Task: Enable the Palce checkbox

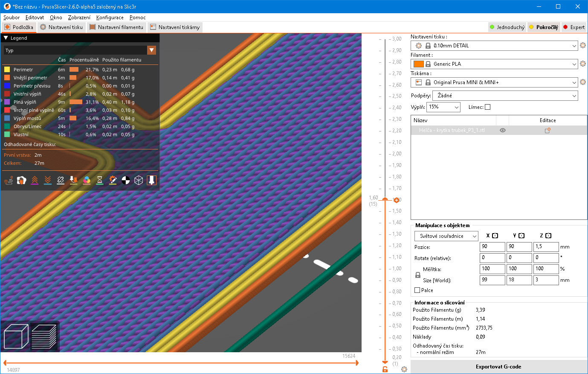Action: tap(416, 290)
